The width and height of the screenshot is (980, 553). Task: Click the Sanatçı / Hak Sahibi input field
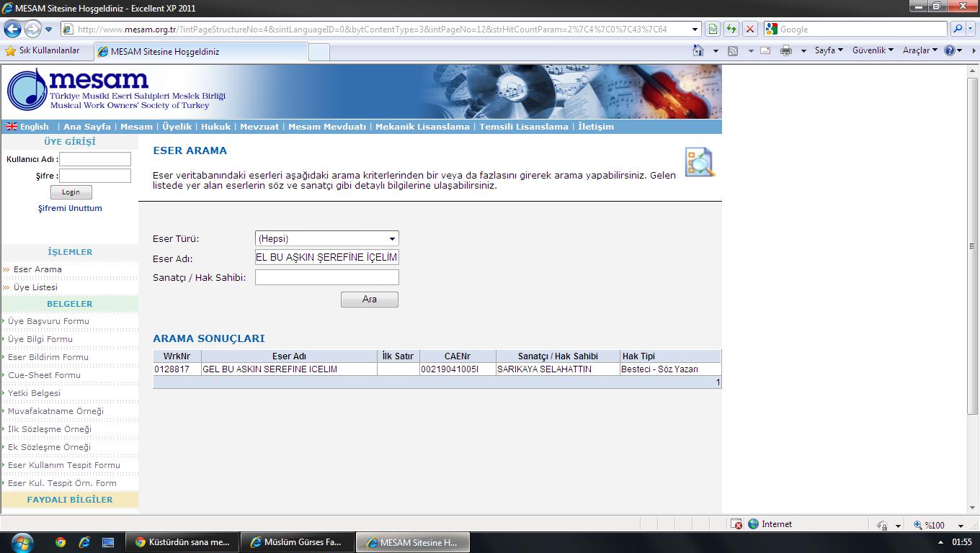pos(326,277)
